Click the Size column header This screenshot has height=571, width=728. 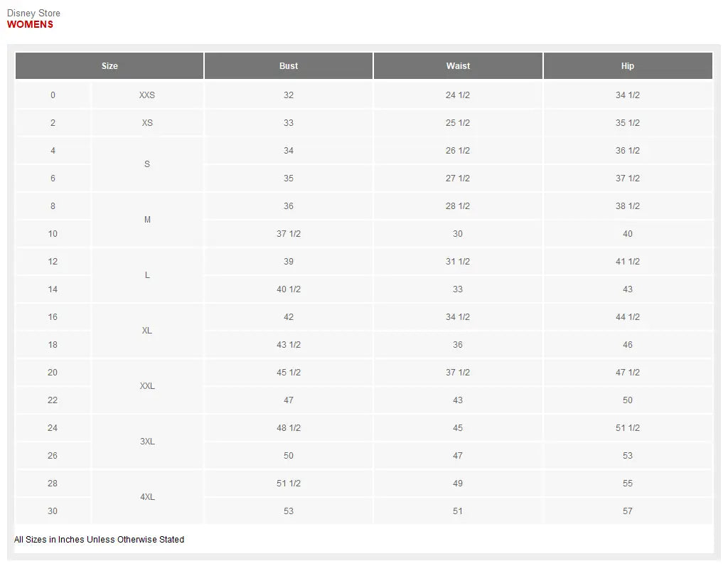tap(109, 66)
